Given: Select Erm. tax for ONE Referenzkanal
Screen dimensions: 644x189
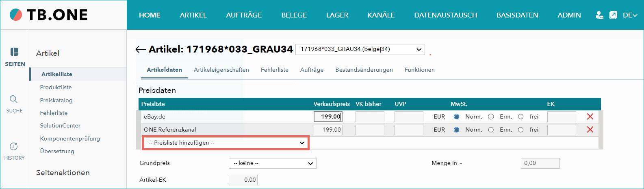Looking at the screenshot, I should click(491, 130).
